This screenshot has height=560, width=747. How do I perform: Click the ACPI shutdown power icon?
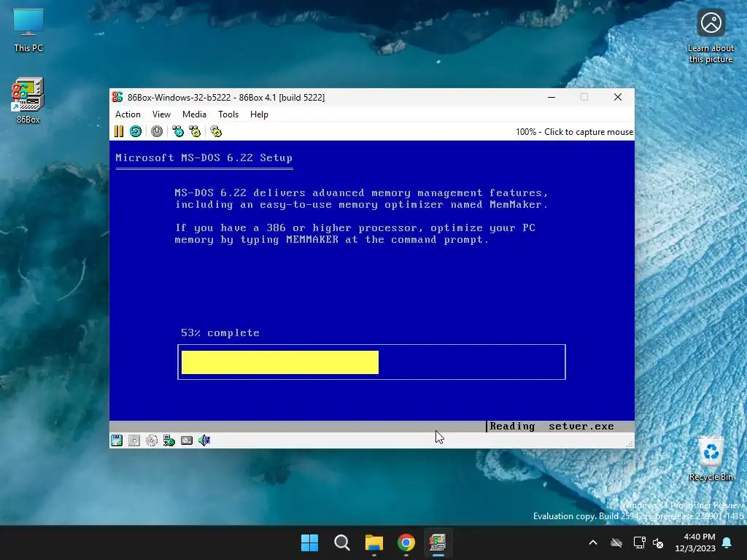pos(157,131)
